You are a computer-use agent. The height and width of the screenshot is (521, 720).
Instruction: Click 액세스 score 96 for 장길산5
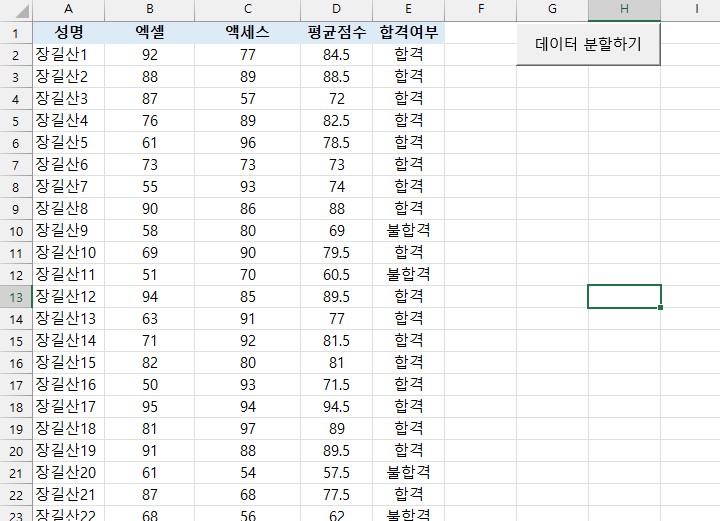[x=248, y=143]
